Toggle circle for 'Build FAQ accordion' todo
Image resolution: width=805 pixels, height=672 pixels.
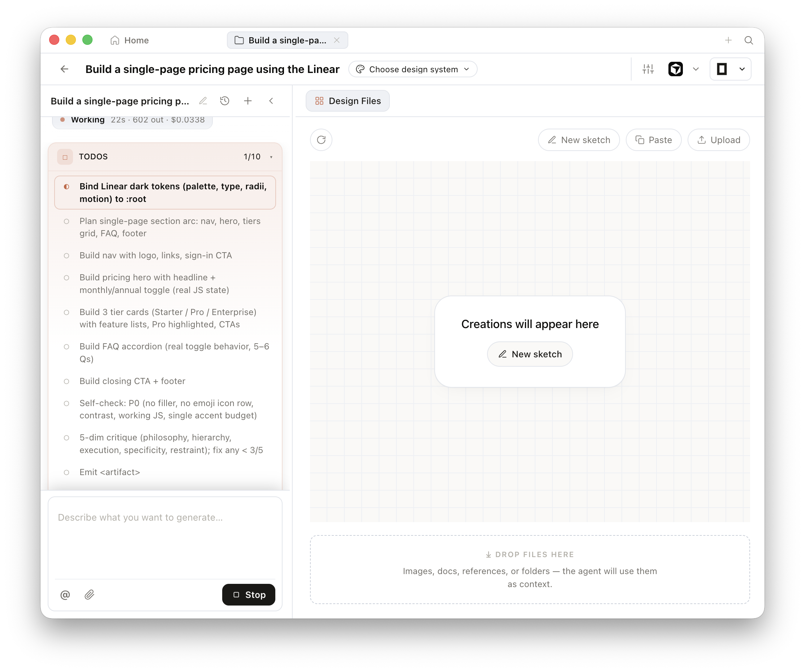(66, 346)
